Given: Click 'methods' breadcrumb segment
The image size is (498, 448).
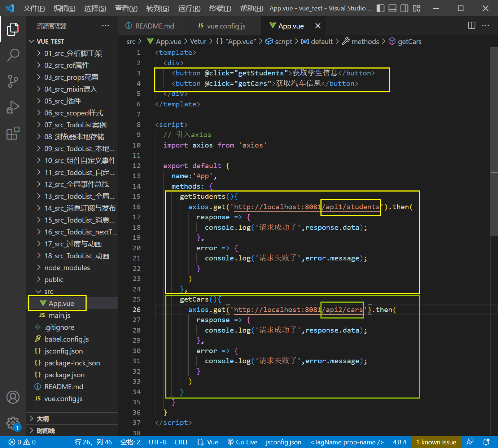Looking at the screenshot, I should pos(365,41).
